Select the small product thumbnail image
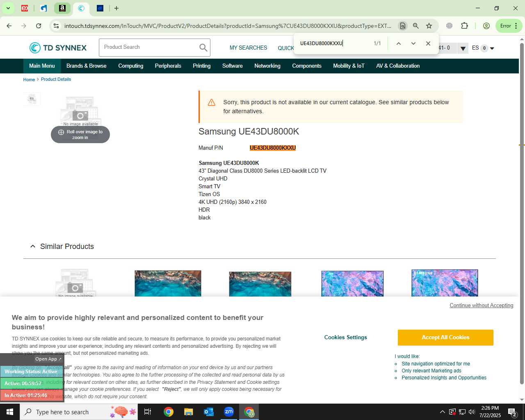 coord(32,99)
